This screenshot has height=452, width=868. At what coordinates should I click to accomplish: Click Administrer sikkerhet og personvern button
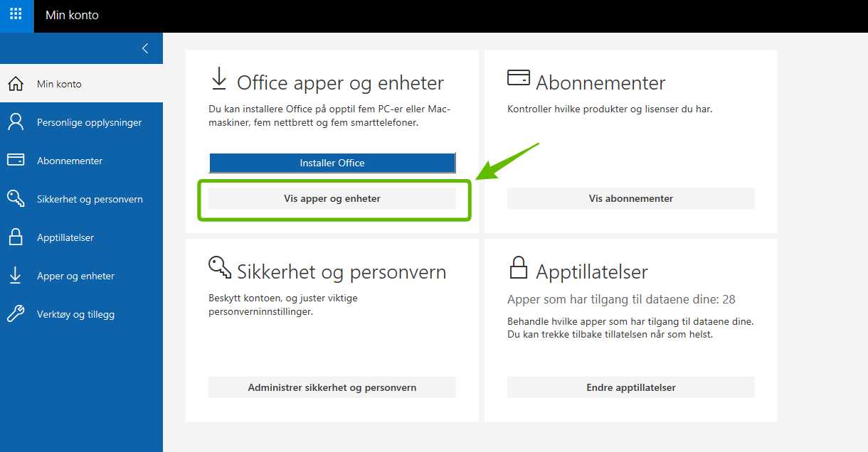pos(332,387)
